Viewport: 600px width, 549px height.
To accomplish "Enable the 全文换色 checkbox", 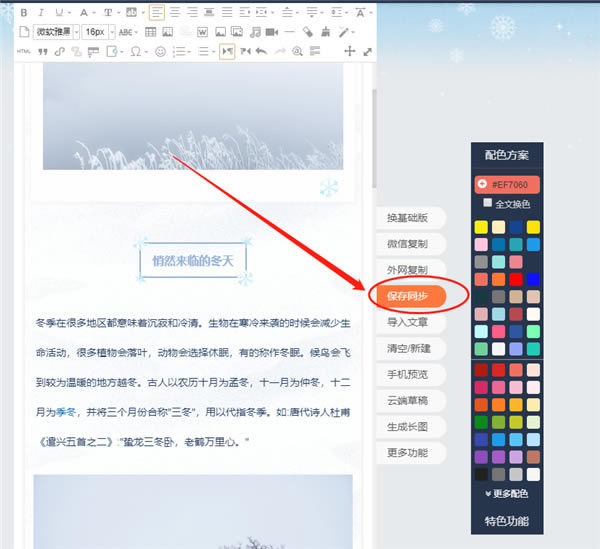I will click(x=488, y=203).
